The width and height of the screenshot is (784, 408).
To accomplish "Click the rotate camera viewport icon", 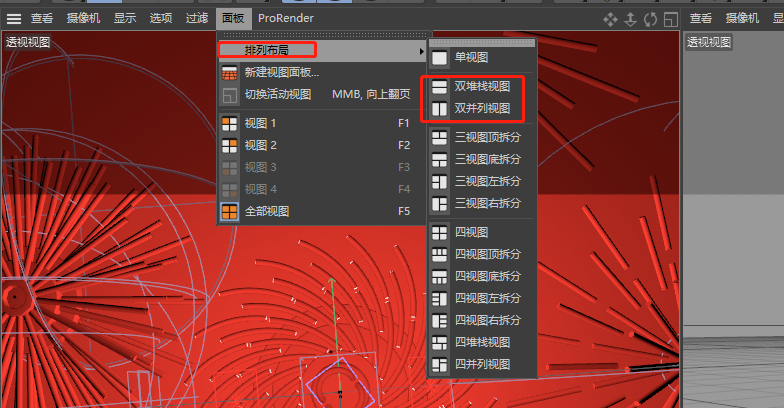I will coord(650,20).
